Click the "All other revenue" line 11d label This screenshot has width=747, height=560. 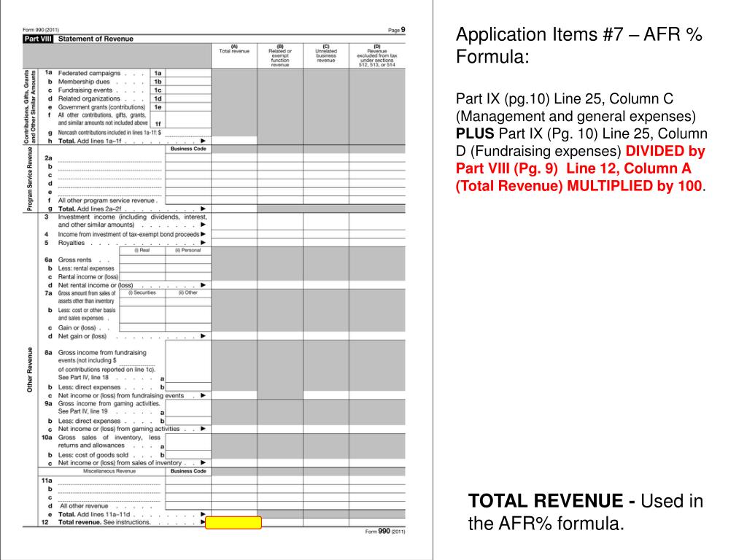pyautogui.click(x=84, y=506)
